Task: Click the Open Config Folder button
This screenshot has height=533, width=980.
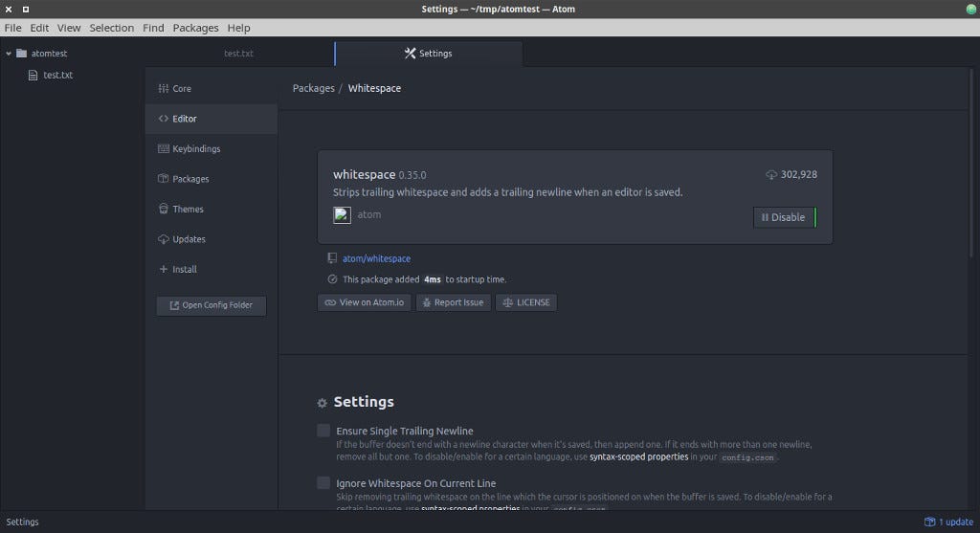Action: 212,305
